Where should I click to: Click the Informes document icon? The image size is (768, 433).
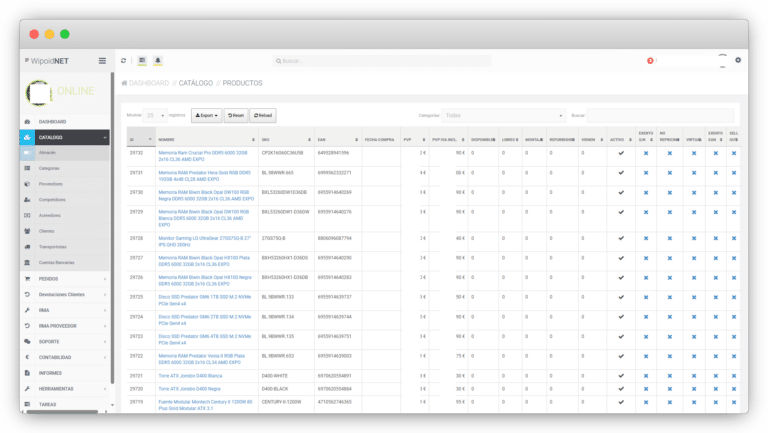tap(27, 373)
